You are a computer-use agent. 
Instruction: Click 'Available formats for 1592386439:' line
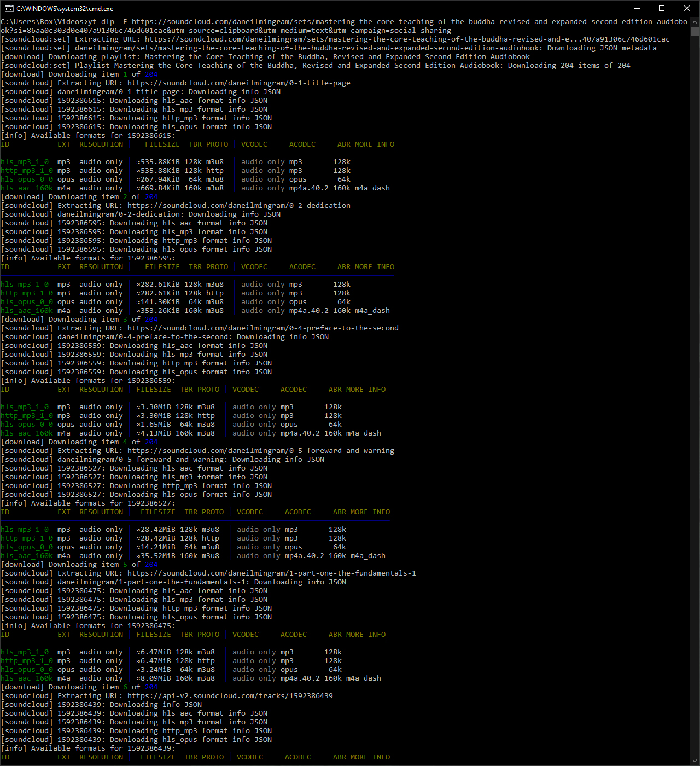click(88, 748)
